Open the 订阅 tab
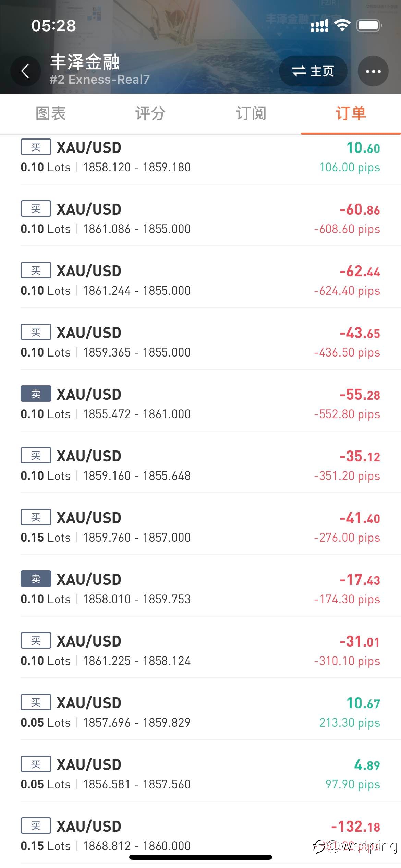Screen dimensions: 401x868 pos(251,113)
